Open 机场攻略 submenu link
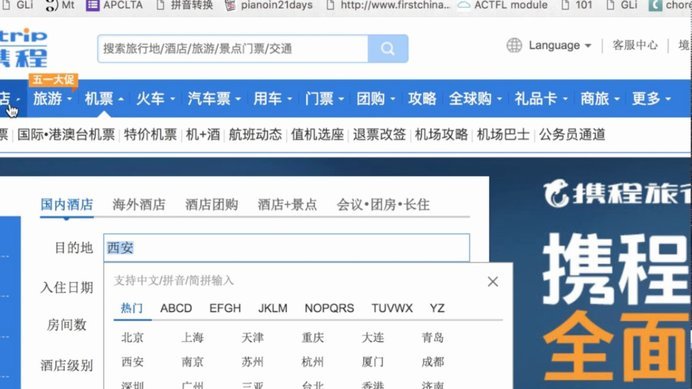 (x=441, y=135)
